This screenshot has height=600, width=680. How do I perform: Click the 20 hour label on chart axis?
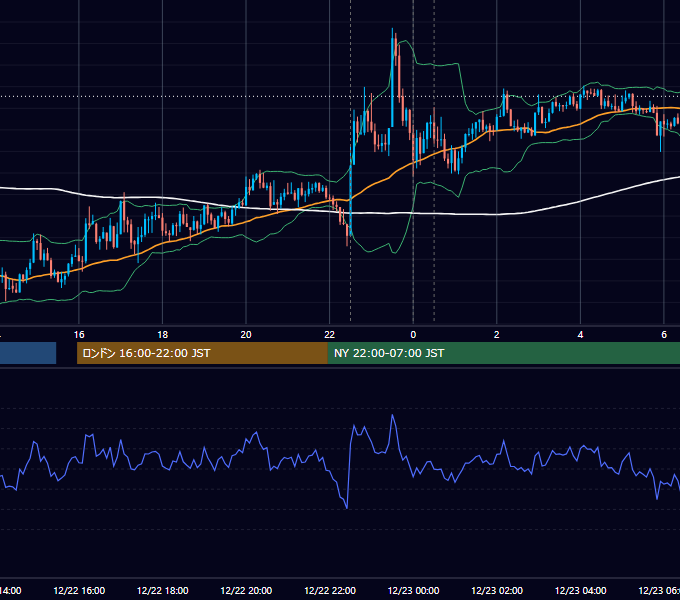tap(246, 334)
